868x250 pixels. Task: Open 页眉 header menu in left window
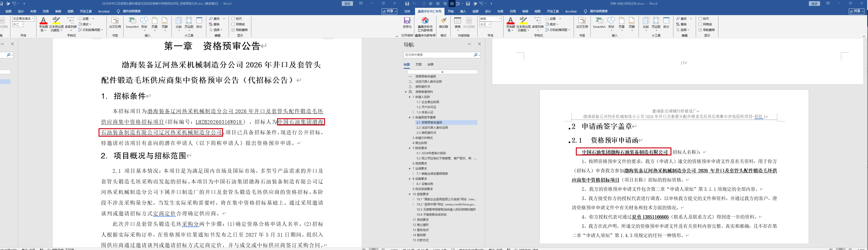tap(155, 24)
